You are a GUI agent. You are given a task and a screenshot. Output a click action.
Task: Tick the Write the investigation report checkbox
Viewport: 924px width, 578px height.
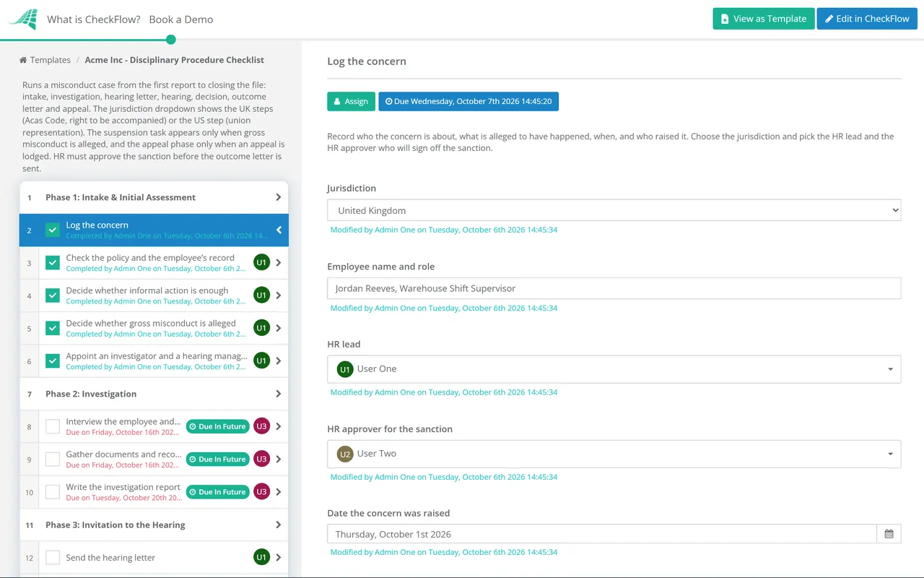(53, 492)
